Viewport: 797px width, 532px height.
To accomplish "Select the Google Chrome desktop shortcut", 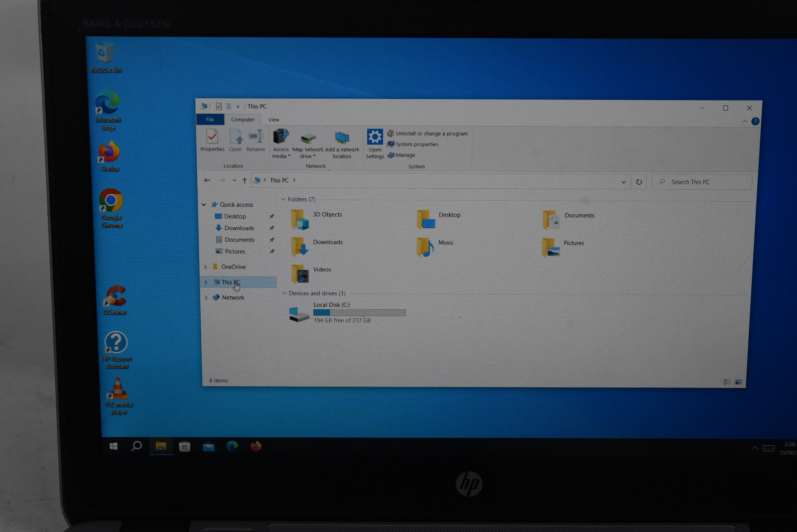I will click(x=111, y=208).
